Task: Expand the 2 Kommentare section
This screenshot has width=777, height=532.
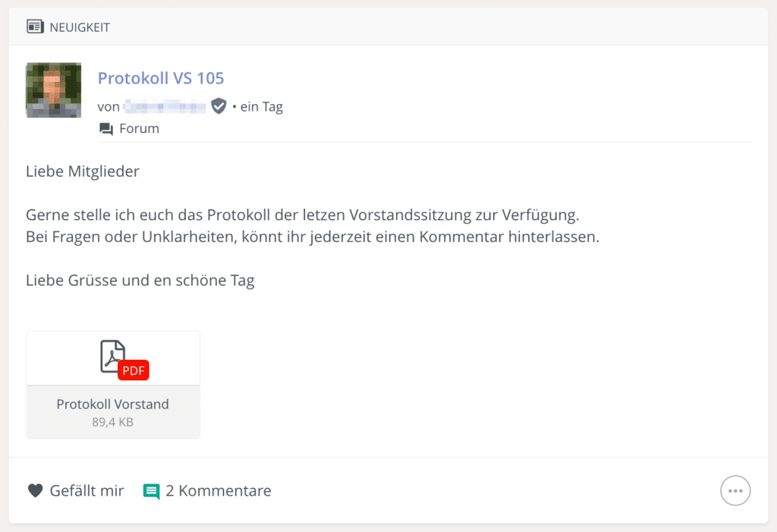Action: click(219, 491)
